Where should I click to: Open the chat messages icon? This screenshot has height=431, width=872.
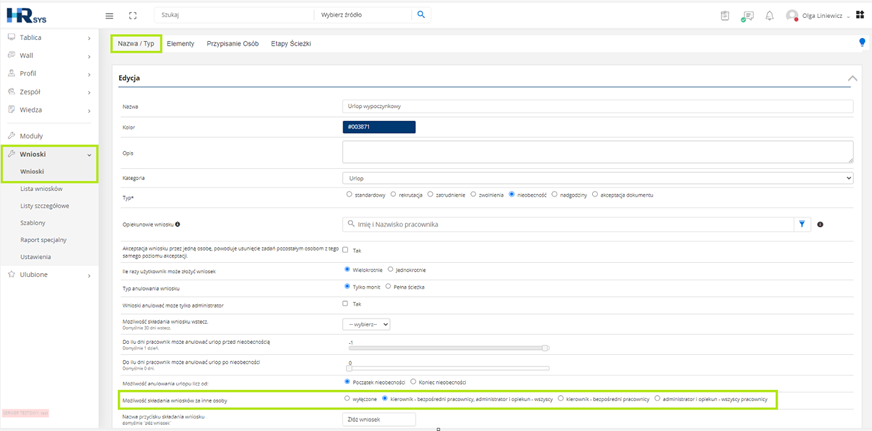point(747,16)
